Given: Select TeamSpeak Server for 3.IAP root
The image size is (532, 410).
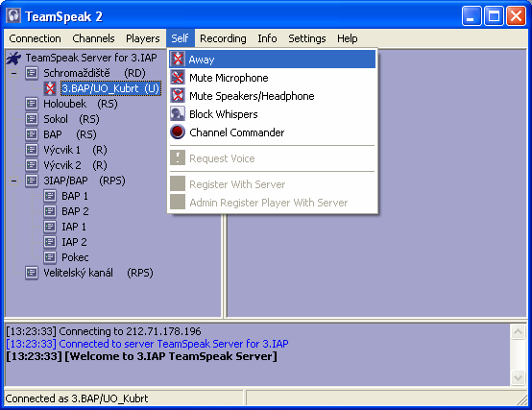Looking at the screenshot, I should 91,58.
